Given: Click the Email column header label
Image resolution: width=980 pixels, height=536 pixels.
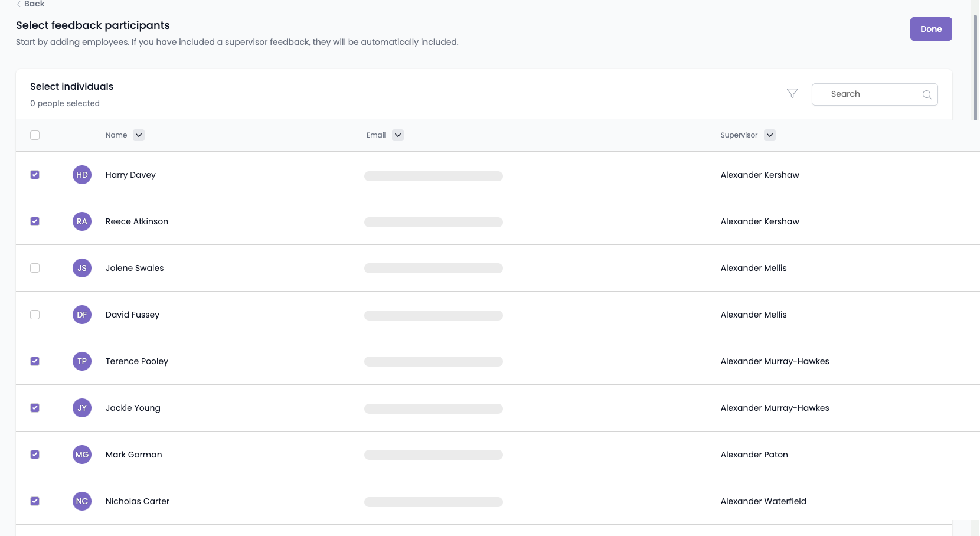Looking at the screenshot, I should (x=376, y=135).
